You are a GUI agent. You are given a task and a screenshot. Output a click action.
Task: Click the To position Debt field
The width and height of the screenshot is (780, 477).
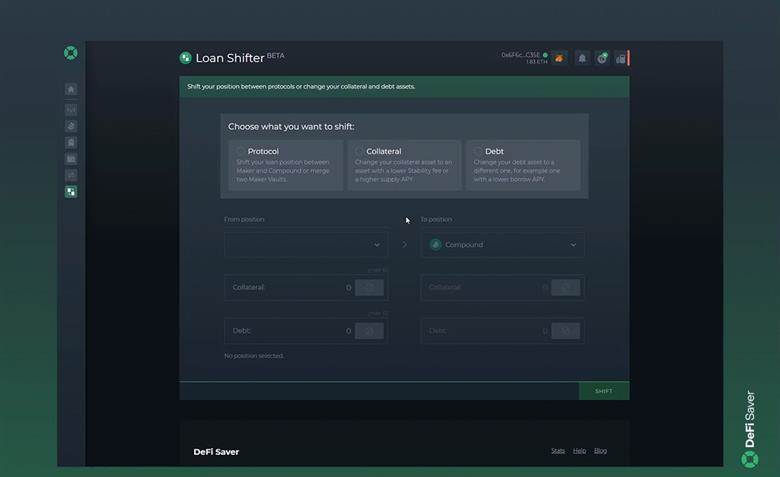tap(502, 331)
